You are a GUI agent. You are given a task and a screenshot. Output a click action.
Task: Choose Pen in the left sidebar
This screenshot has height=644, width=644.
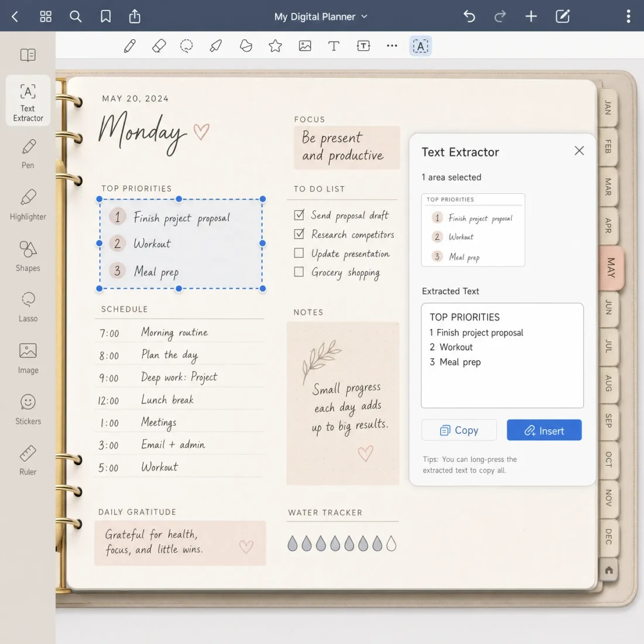(x=28, y=154)
